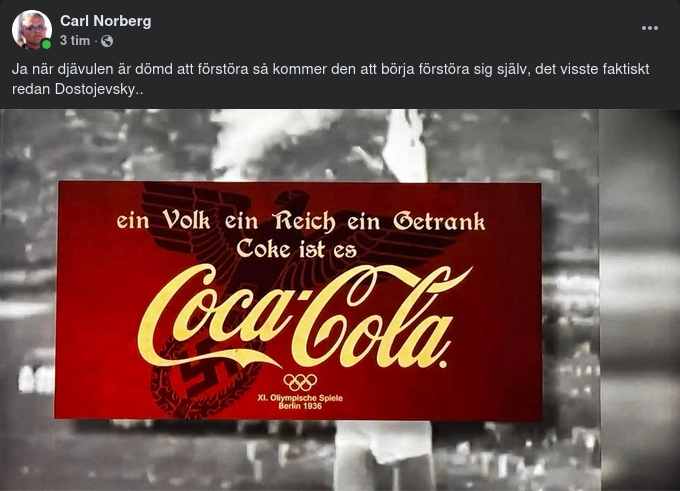Click the white figure above the red sign

pyautogui.click(x=403, y=145)
